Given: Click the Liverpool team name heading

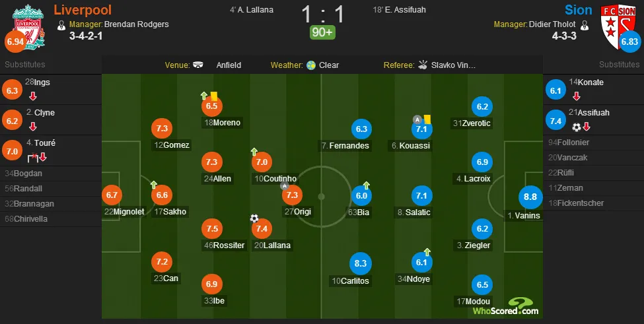Looking at the screenshot, I should (x=83, y=9).
